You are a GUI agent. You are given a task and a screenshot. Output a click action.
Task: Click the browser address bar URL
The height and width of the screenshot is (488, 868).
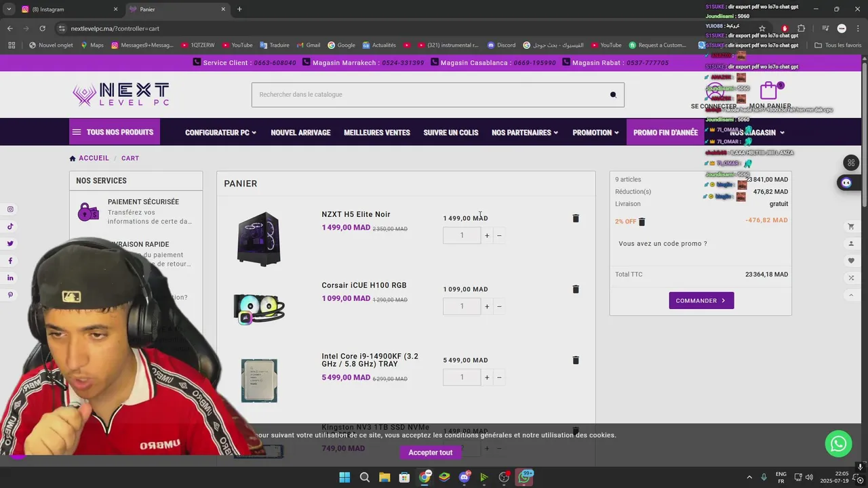point(115,28)
